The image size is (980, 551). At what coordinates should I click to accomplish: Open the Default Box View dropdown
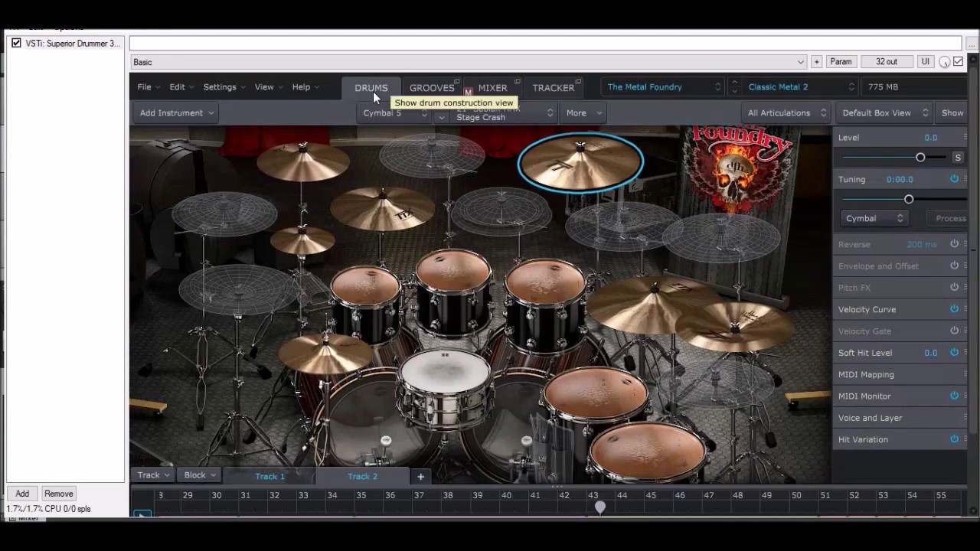884,112
